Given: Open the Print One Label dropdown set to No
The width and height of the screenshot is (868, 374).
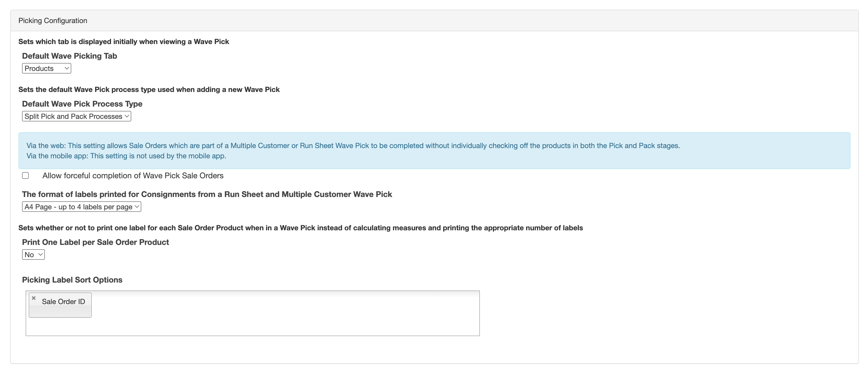Looking at the screenshot, I should (x=33, y=255).
